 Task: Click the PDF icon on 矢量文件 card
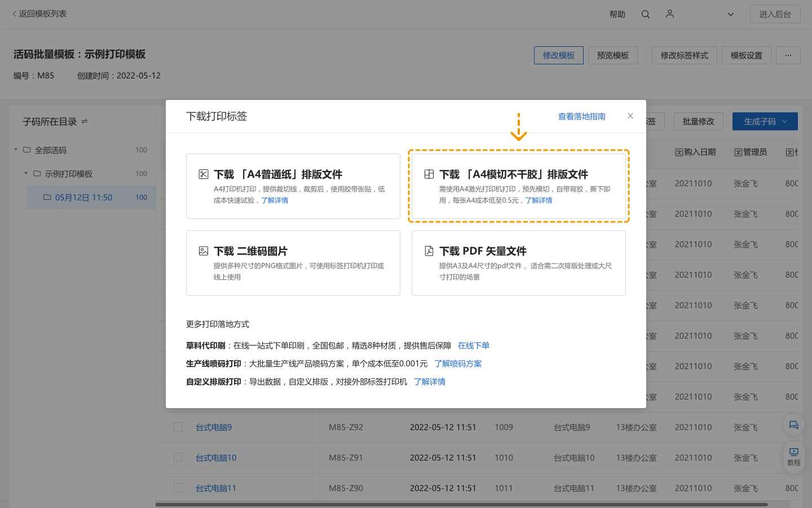(x=429, y=251)
